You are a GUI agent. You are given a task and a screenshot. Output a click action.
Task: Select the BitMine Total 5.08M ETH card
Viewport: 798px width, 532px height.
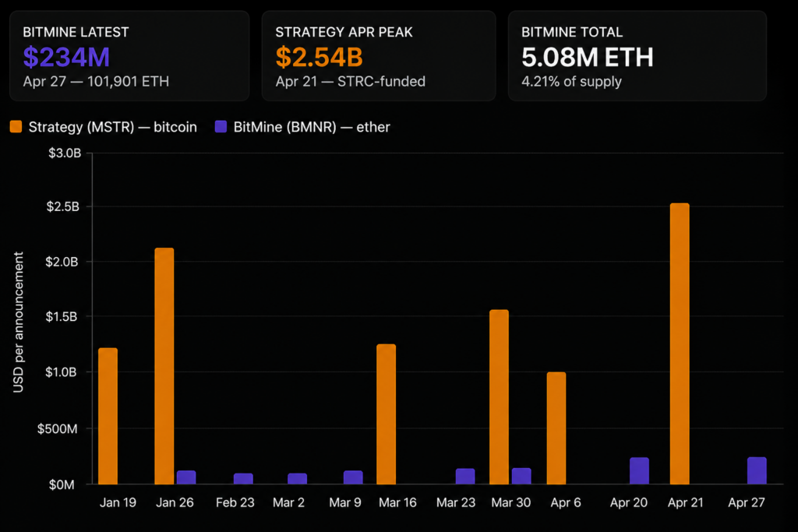coord(637,55)
